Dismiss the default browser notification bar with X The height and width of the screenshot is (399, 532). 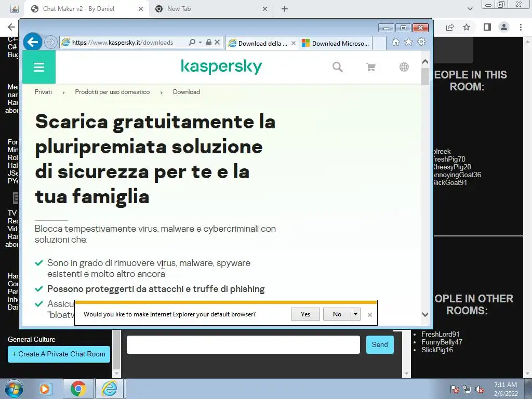370,315
